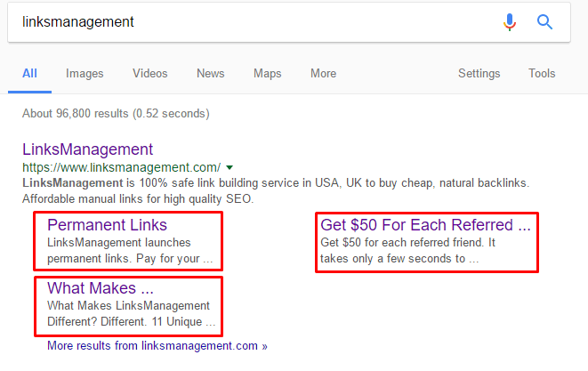Open the LinksManagement result title
Image resolution: width=588 pixels, height=371 pixels.
pyautogui.click(x=88, y=149)
